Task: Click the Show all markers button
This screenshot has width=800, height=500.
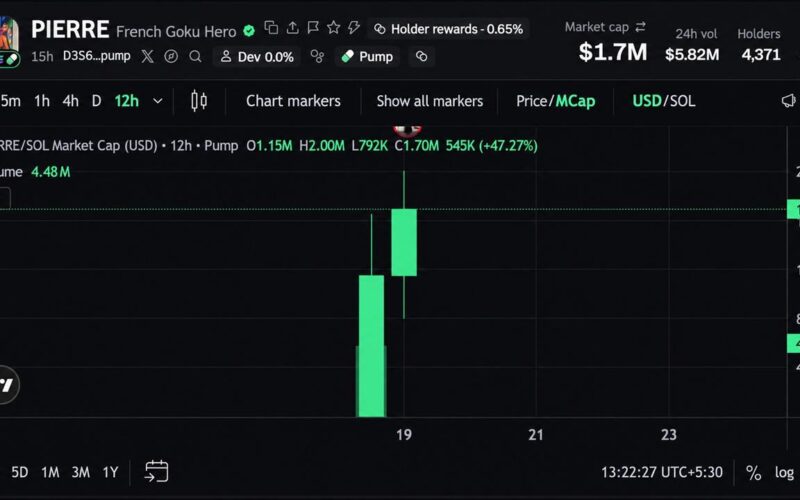Action: click(430, 101)
